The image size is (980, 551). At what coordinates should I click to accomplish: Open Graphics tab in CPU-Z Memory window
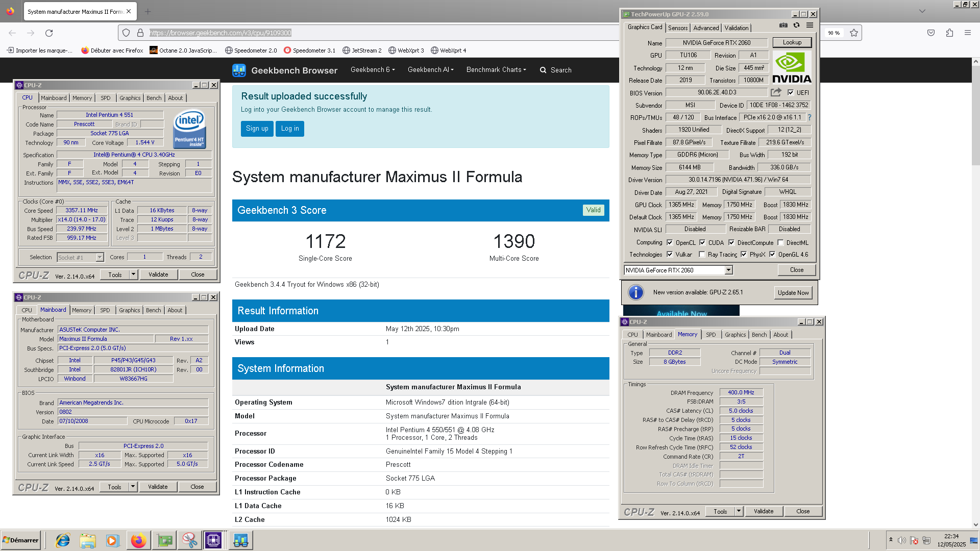pos(735,335)
